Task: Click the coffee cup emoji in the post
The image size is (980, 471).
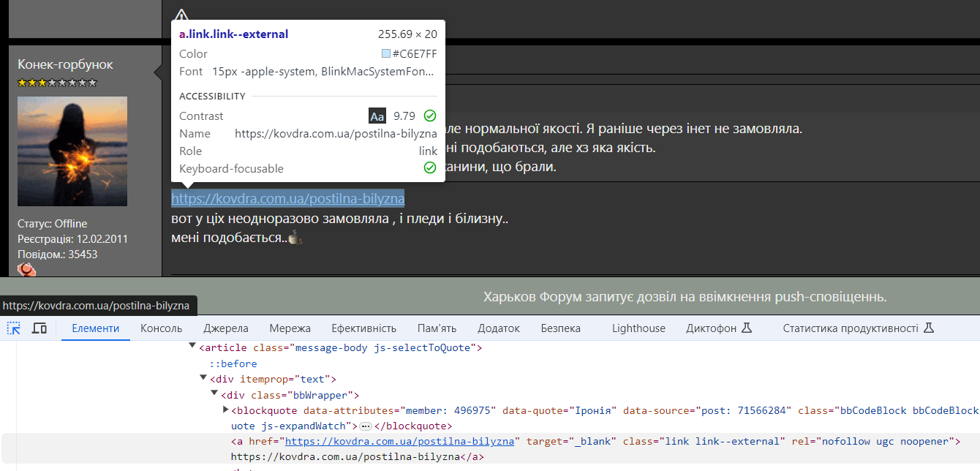Action: tap(295, 238)
